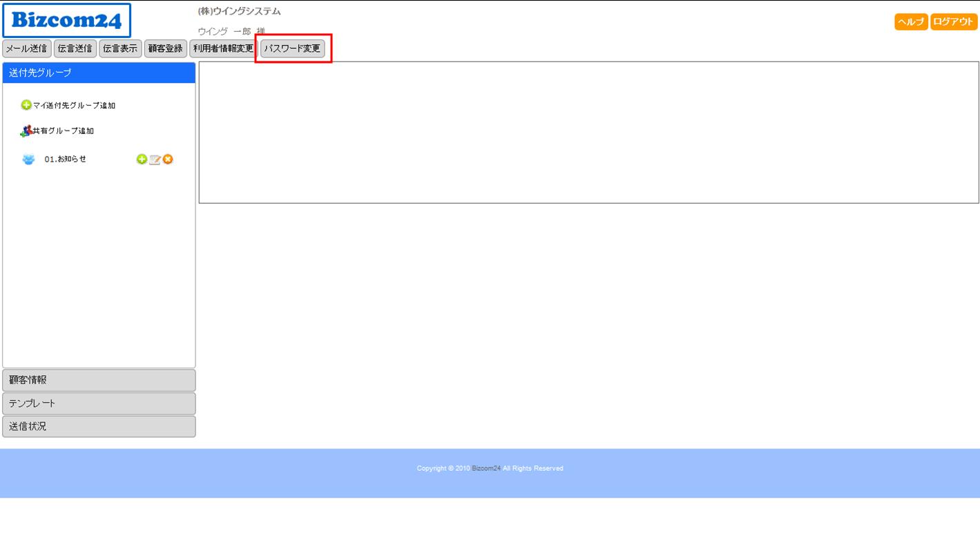Click the パスワード変更 button

pos(293,48)
